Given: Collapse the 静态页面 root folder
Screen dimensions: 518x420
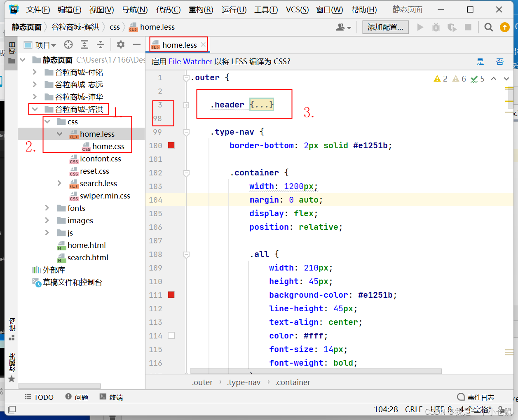Looking at the screenshot, I should click(x=23, y=60).
